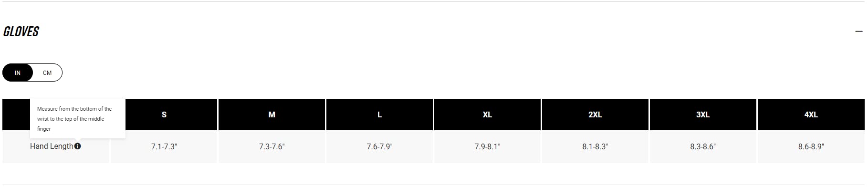Click the 7.6-7.9" measurement cell
The height and width of the screenshot is (187, 868).
tap(380, 147)
